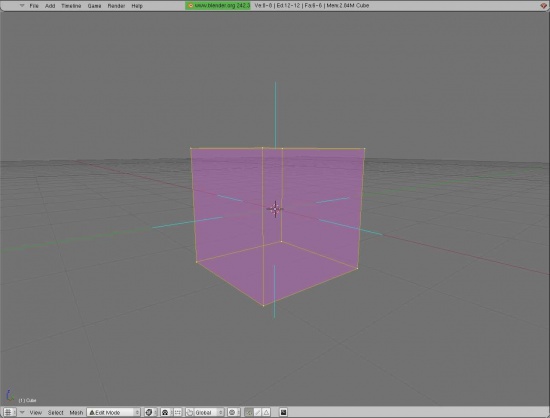The width and height of the screenshot is (550, 418).
Task: Open the View menu in 3D header
Action: click(35, 412)
